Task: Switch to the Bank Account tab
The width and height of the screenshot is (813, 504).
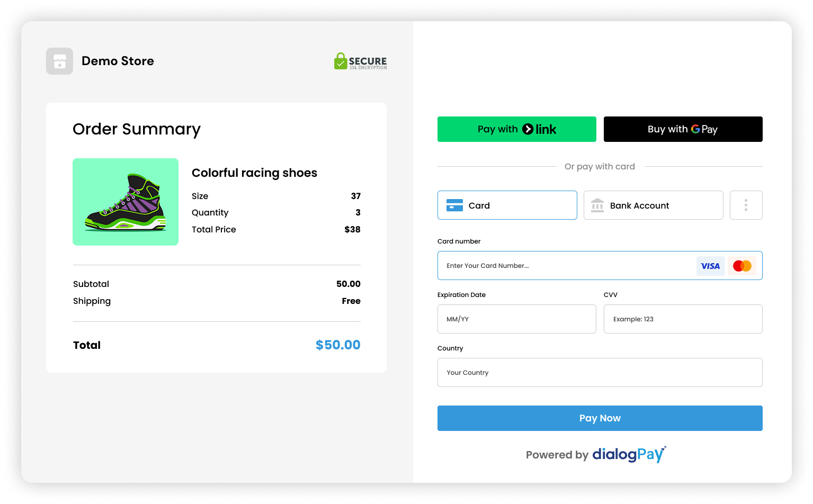Action: (x=654, y=205)
